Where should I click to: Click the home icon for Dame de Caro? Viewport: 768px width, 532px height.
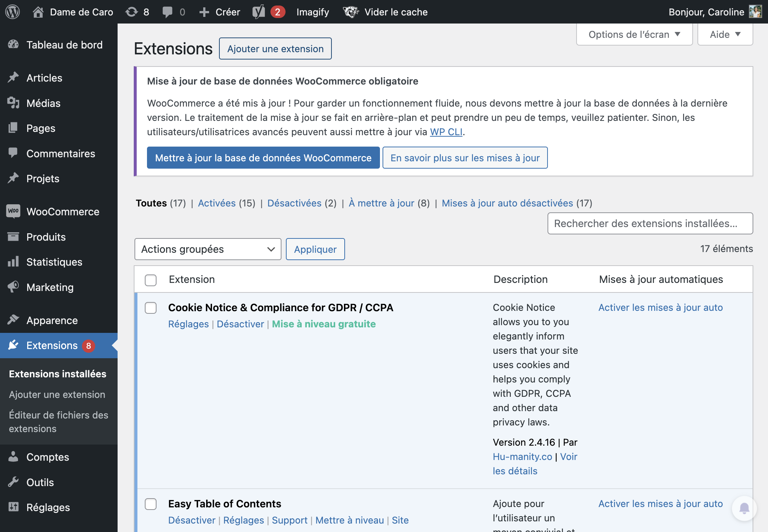pos(38,12)
